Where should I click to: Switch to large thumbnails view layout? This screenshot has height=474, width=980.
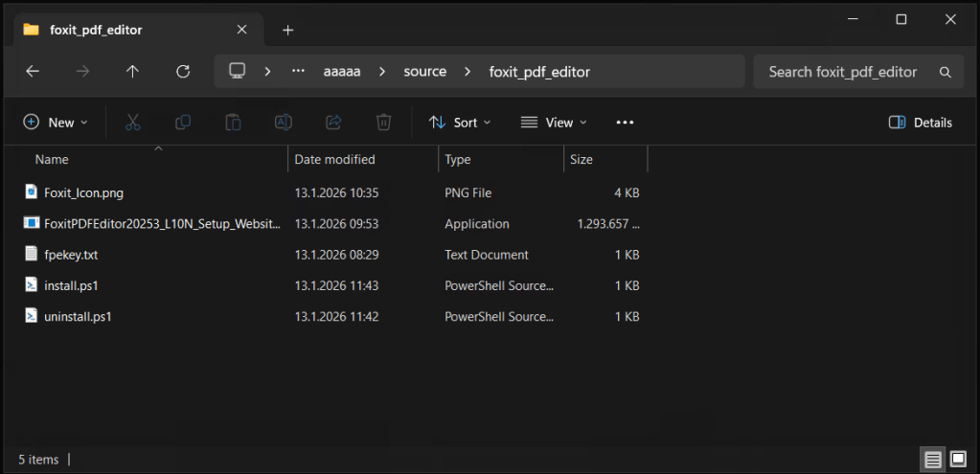(956, 460)
